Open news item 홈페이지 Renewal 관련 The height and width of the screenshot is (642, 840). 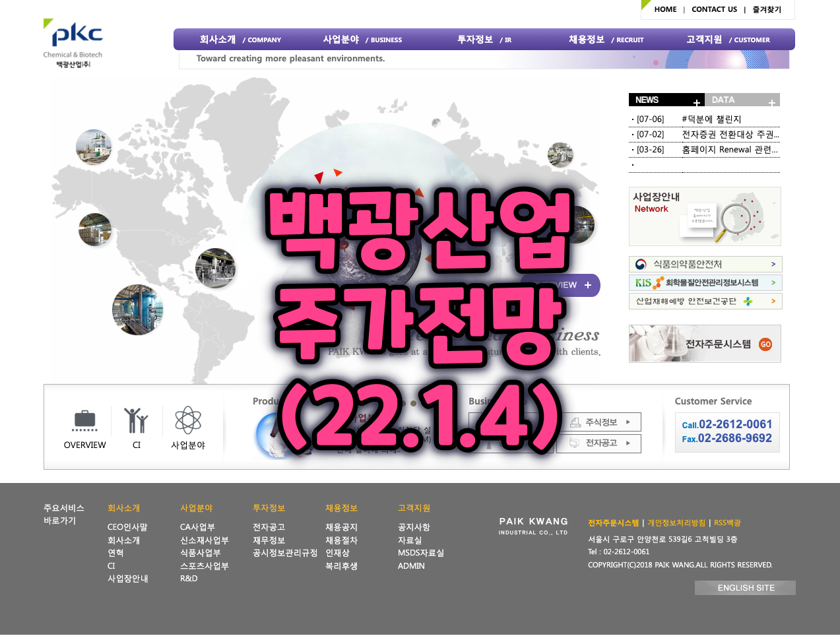(x=730, y=150)
